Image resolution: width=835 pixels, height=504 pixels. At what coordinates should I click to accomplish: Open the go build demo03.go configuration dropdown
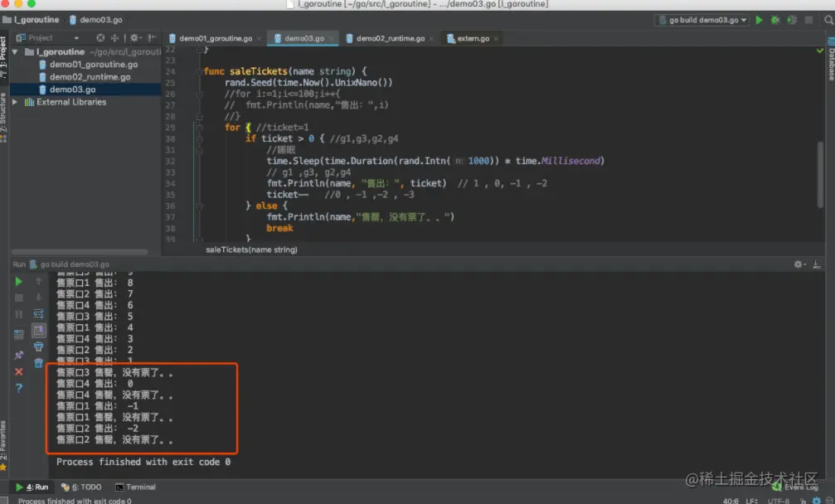[x=702, y=20]
